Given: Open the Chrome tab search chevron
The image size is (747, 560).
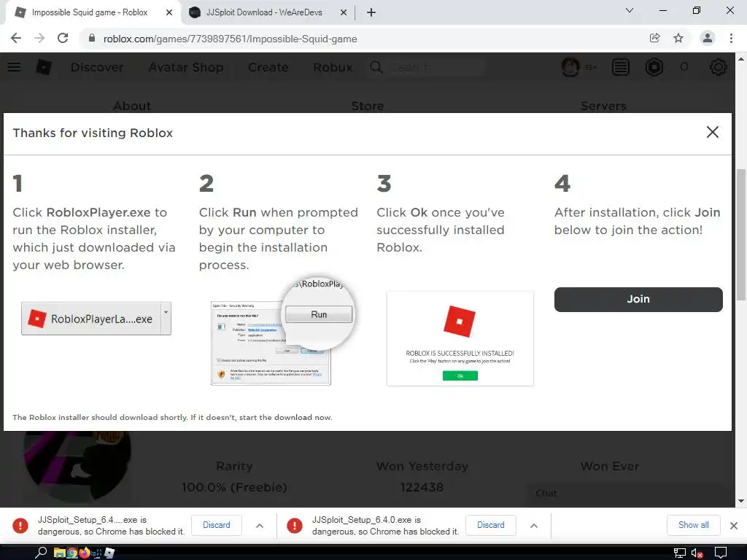Looking at the screenshot, I should 630,10.
